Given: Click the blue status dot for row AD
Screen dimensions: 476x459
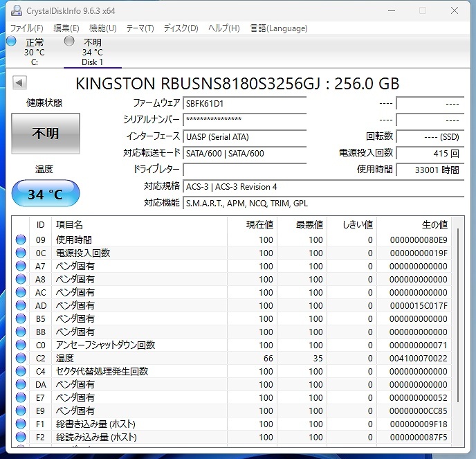Looking at the screenshot, I should [21, 305].
